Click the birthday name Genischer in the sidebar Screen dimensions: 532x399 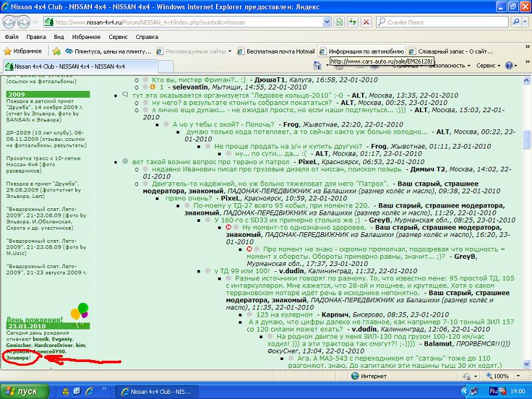tap(19, 345)
